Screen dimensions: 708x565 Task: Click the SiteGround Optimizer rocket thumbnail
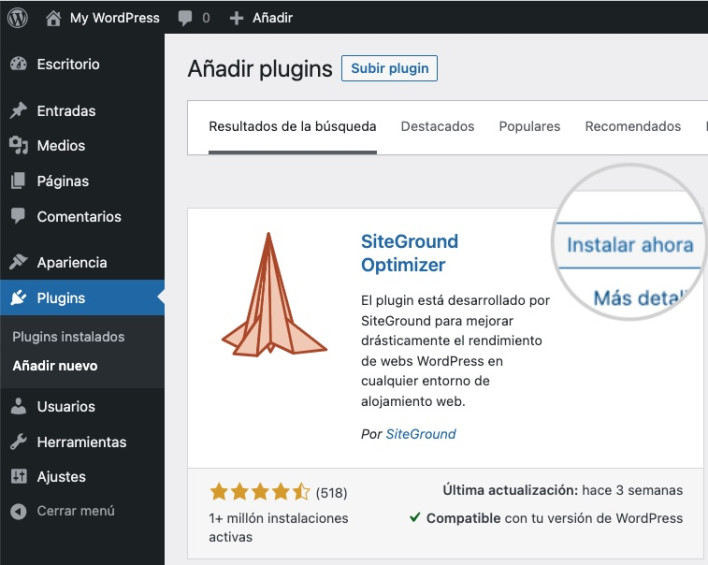tap(274, 294)
